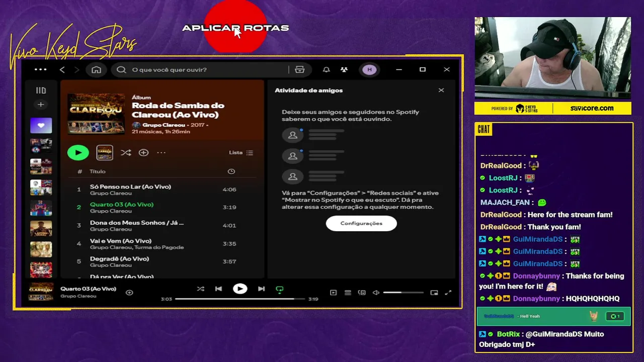Add current song to Liked Songs in player bar

tap(129, 292)
